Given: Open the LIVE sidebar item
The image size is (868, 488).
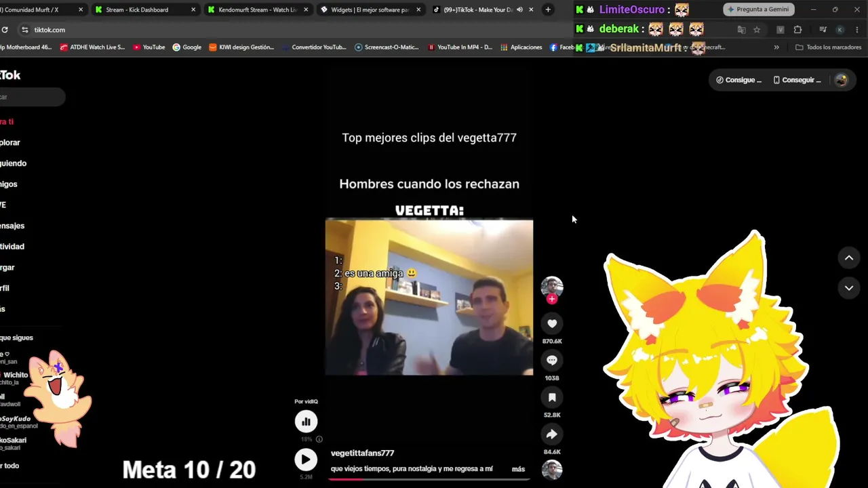Looking at the screenshot, I should 3,205.
